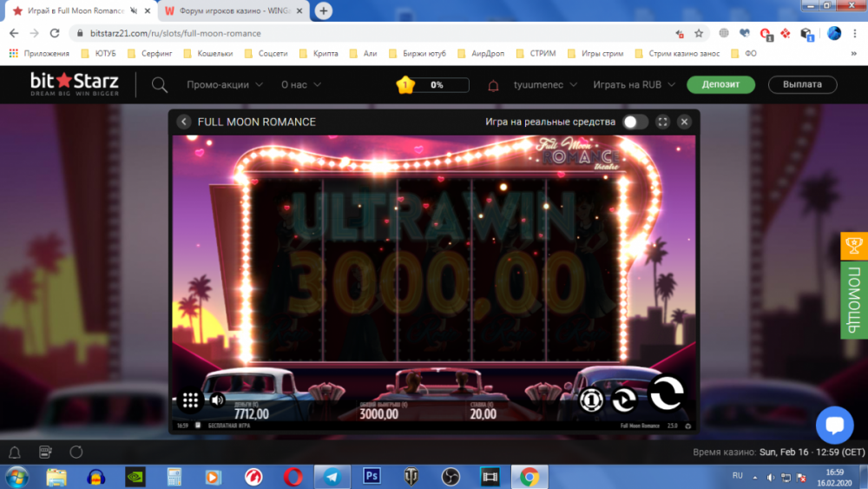Open the bet chip selector
This screenshot has height=489, width=868.
click(592, 400)
